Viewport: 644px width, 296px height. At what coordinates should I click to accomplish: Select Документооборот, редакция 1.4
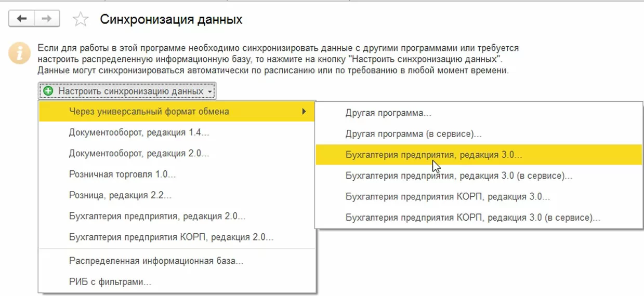[177, 132]
